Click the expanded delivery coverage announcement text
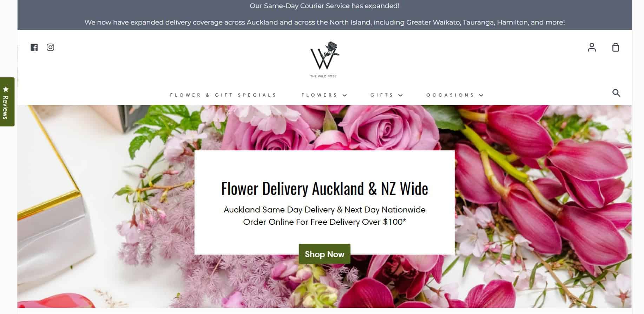This screenshot has height=314, width=644. tap(324, 22)
